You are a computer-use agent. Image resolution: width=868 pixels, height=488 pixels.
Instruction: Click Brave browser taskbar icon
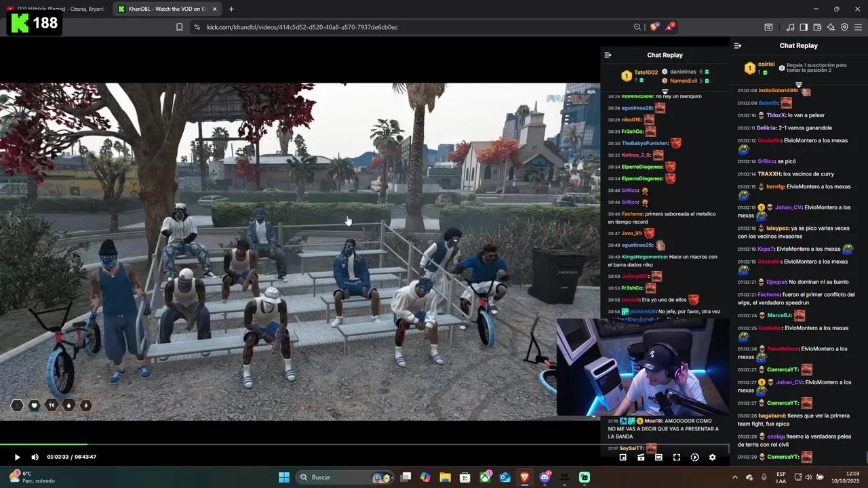[x=525, y=477]
